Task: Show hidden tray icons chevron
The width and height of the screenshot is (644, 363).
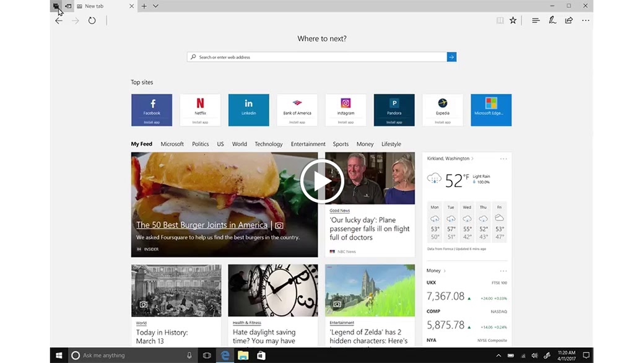Action: tap(498, 356)
